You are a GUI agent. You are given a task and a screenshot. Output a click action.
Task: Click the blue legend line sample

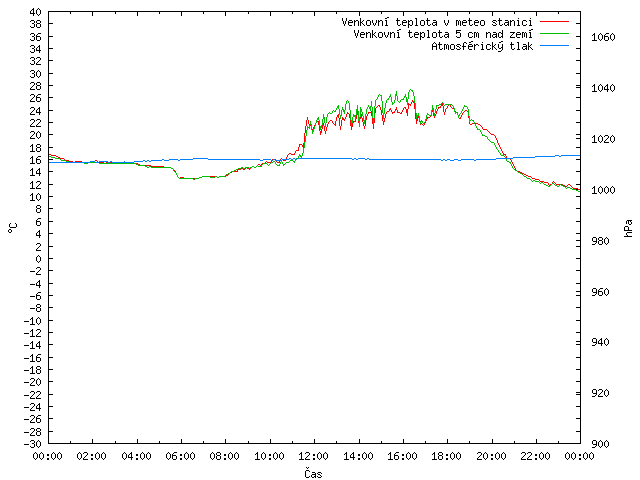click(x=554, y=46)
